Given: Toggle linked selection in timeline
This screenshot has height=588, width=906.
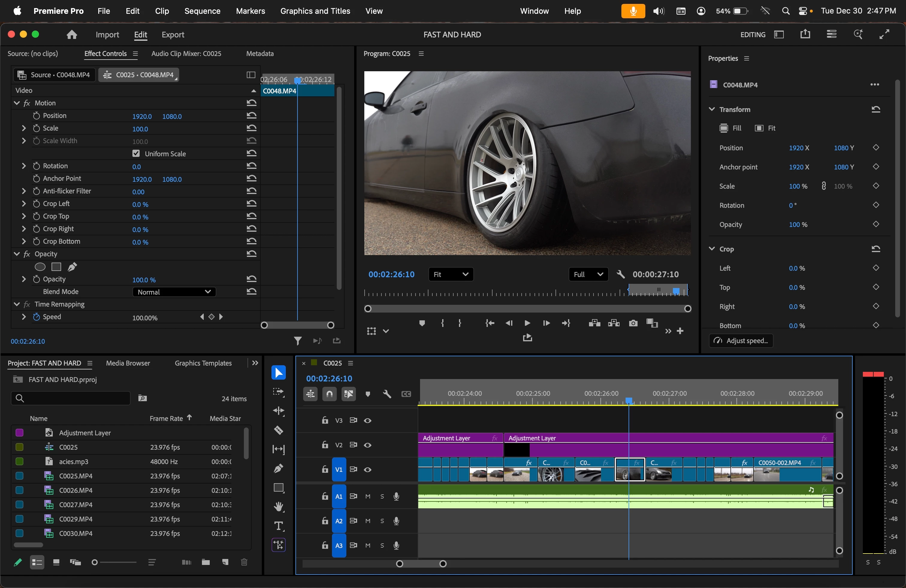Looking at the screenshot, I should (349, 394).
